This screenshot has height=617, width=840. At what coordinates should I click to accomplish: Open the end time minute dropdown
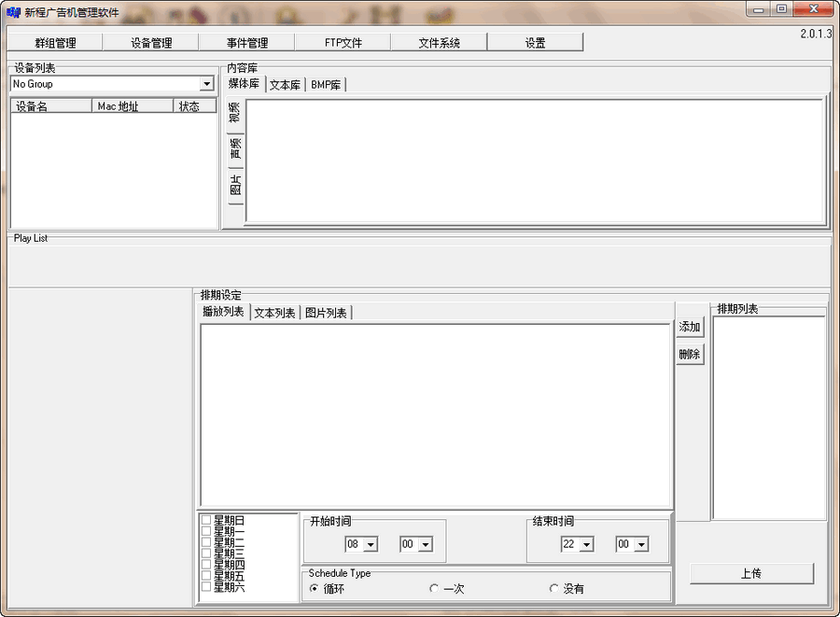pos(641,544)
